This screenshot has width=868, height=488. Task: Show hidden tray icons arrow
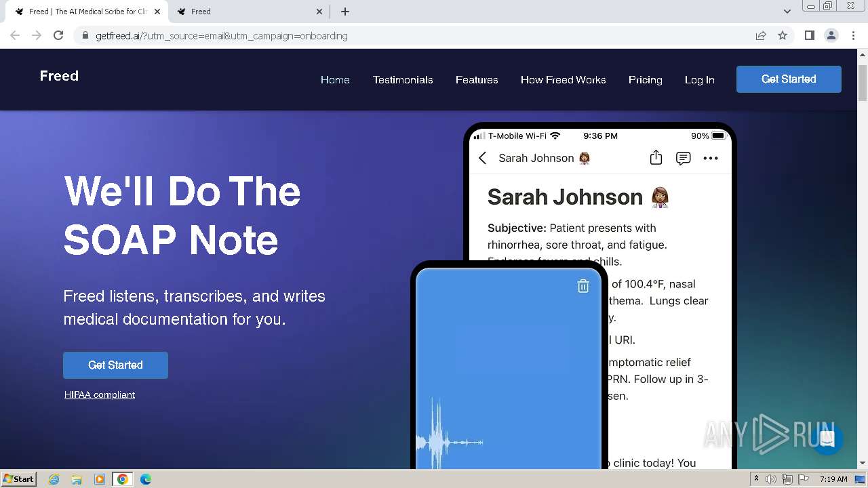pos(756,479)
